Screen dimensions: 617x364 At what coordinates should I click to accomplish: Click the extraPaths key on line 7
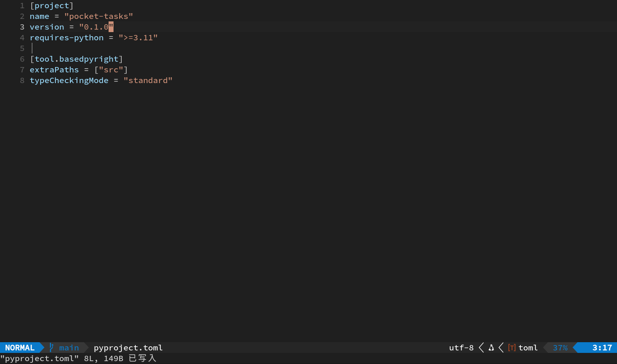click(54, 70)
